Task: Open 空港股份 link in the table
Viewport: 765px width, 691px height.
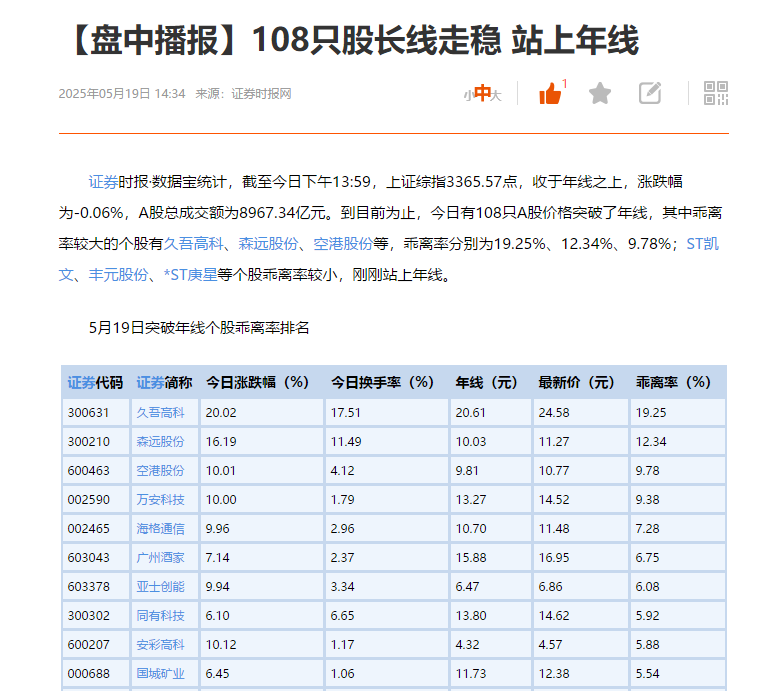Action: [x=161, y=471]
